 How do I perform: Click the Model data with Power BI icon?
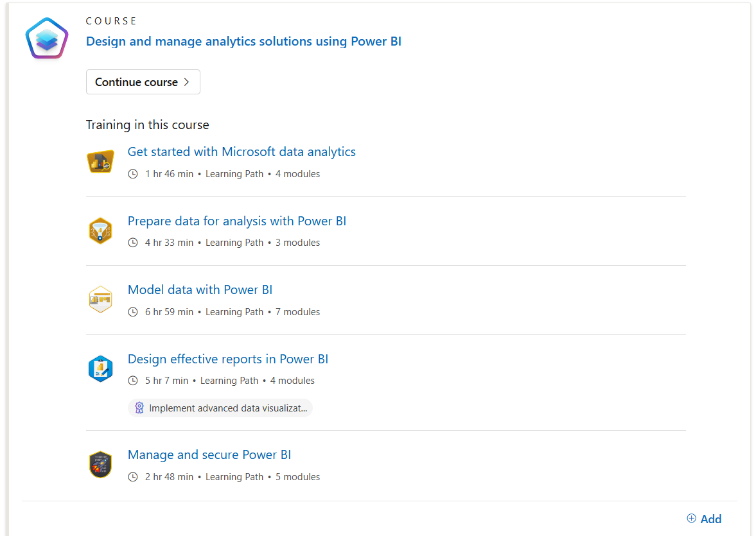click(100, 300)
